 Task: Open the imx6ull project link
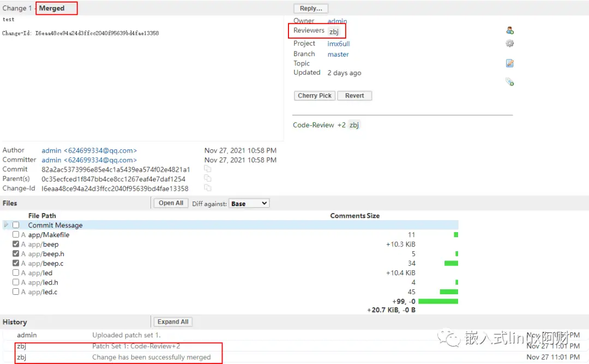(339, 44)
